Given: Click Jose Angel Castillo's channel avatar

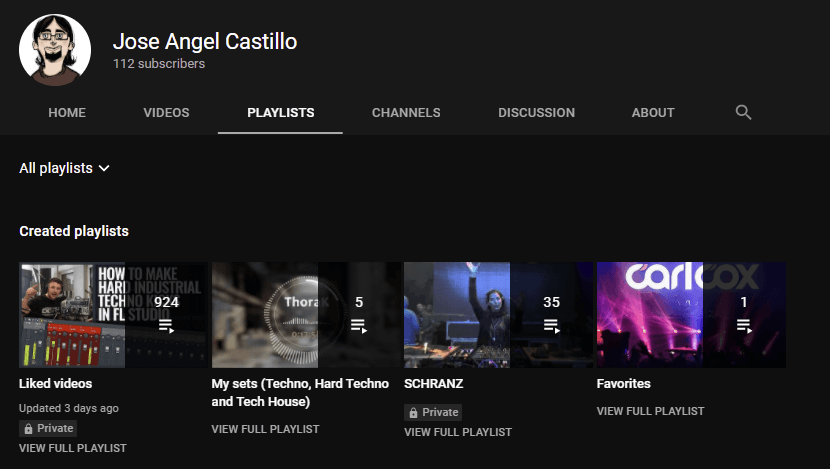Looking at the screenshot, I should 55,50.
